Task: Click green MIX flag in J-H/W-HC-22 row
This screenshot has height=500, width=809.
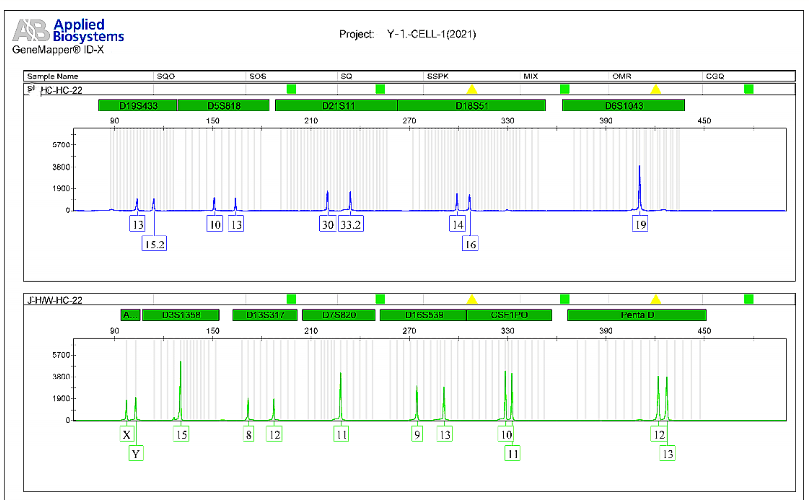Action: (565, 299)
